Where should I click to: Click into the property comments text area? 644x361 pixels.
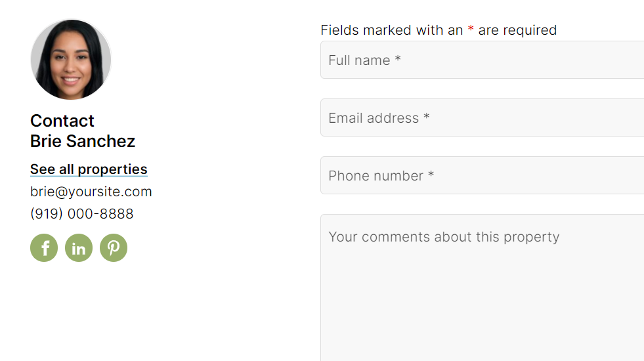pos(482,287)
